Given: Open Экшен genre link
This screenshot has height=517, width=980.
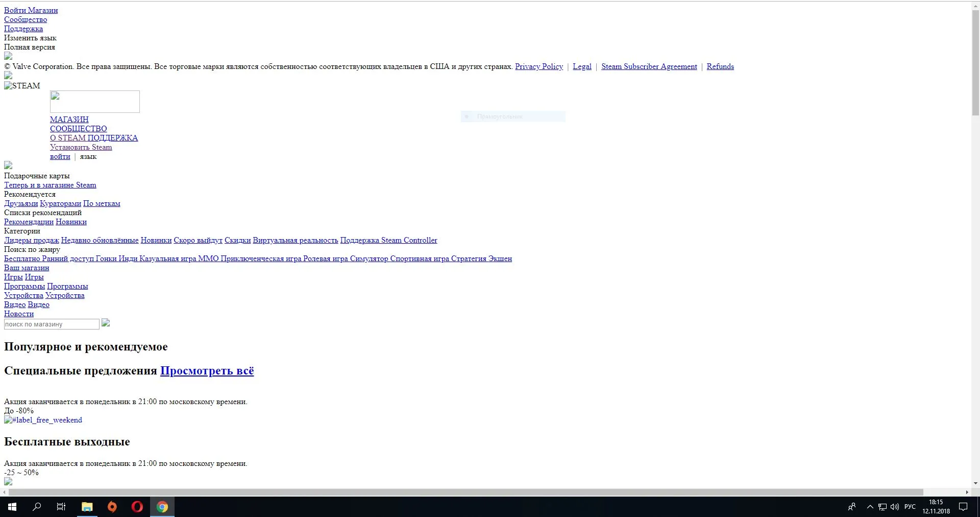Looking at the screenshot, I should [500, 258].
